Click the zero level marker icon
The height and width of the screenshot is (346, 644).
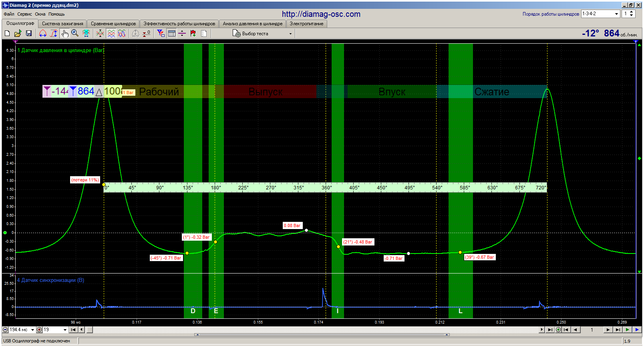tap(147, 34)
